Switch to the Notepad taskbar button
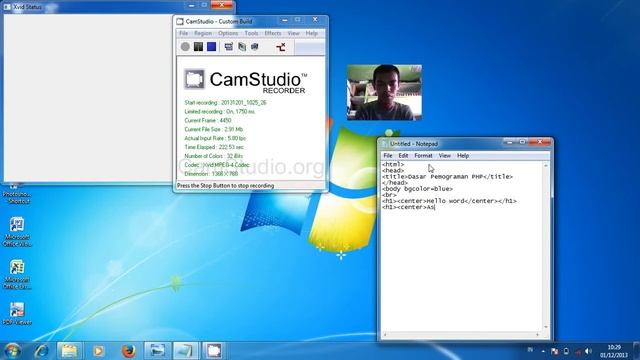640x360 pixels. point(186,351)
